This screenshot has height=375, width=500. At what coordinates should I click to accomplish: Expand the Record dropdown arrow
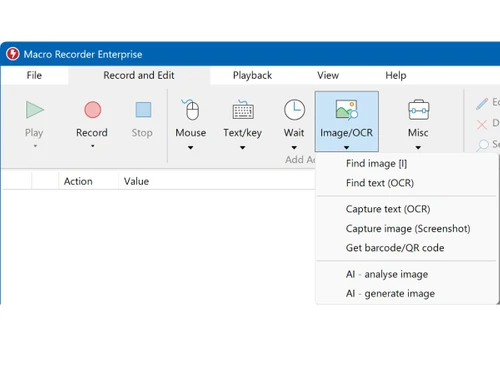pos(92,146)
